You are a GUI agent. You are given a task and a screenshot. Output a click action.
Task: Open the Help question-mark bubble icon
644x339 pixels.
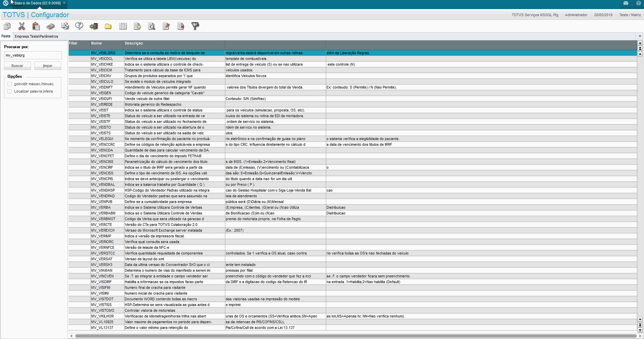(x=79, y=26)
